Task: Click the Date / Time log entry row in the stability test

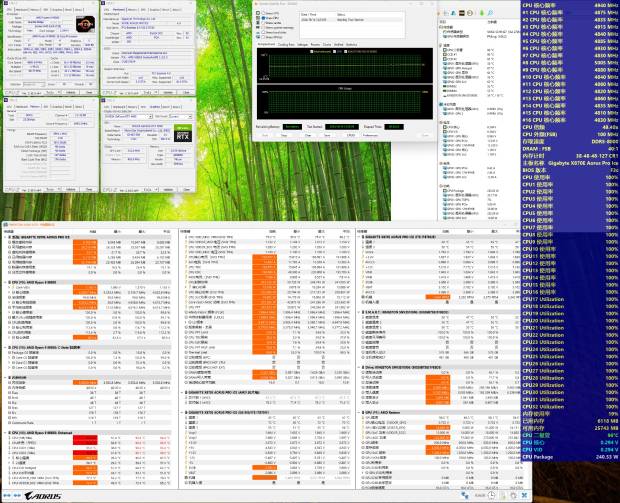Action: [352, 19]
